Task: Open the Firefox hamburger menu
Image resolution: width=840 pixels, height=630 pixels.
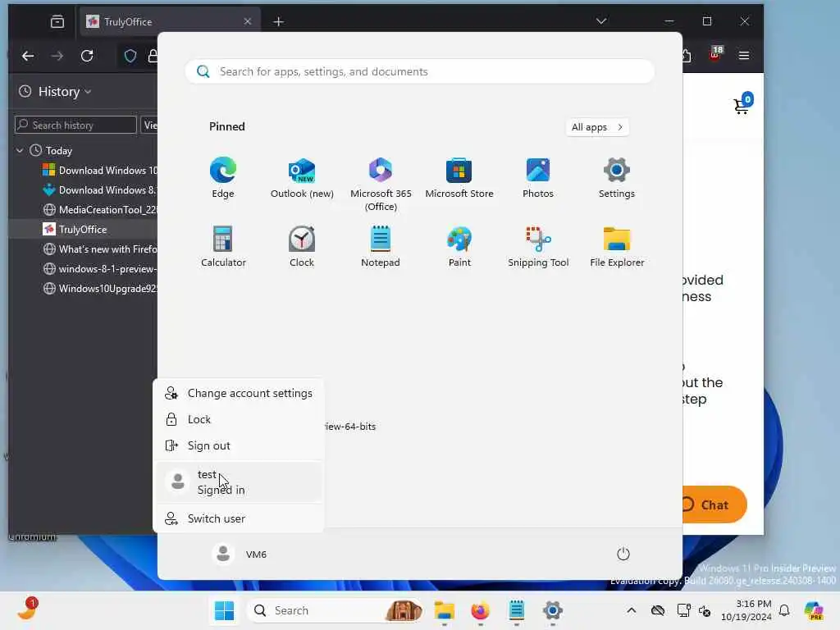Action: (744, 56)
